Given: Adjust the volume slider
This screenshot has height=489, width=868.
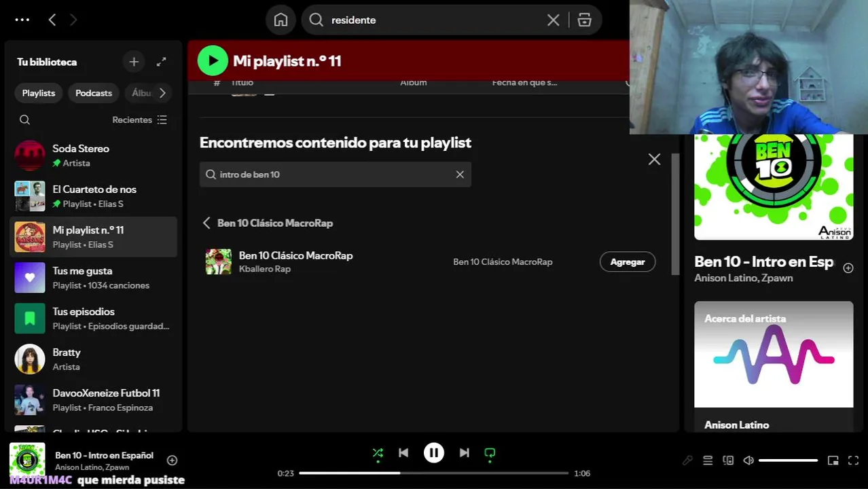Looking at the screenshot, I should click(x=788, y=460).
